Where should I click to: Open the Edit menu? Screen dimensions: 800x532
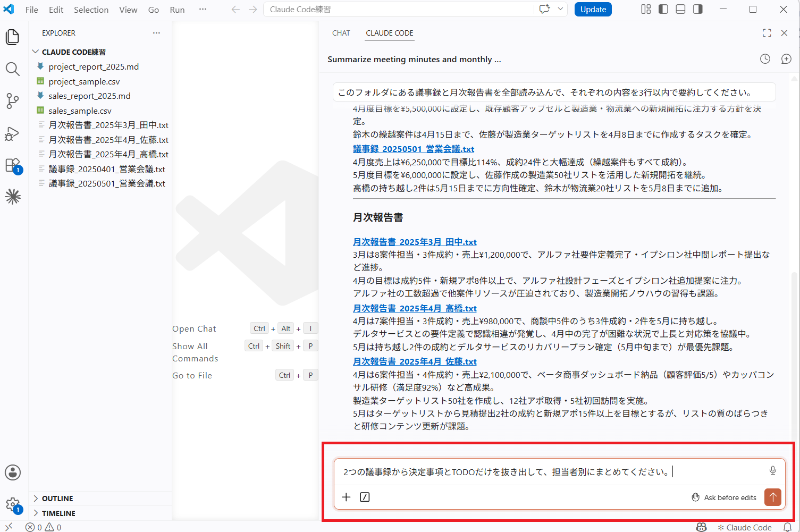[x=56, y=10]
